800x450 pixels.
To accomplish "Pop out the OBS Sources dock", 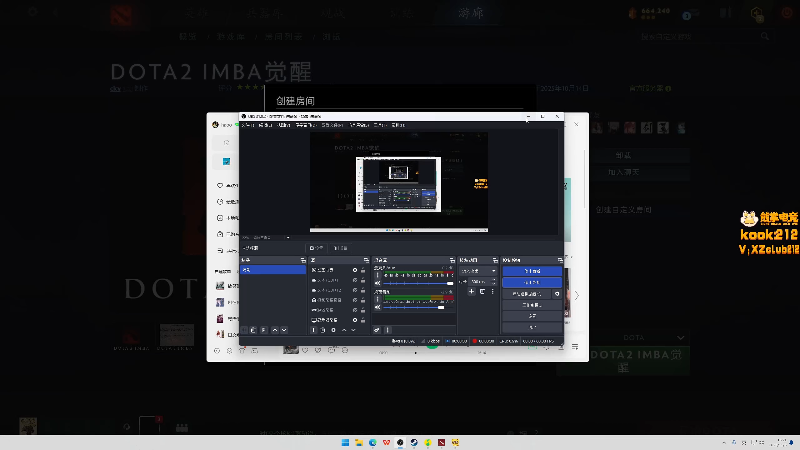I will [366, 260].
